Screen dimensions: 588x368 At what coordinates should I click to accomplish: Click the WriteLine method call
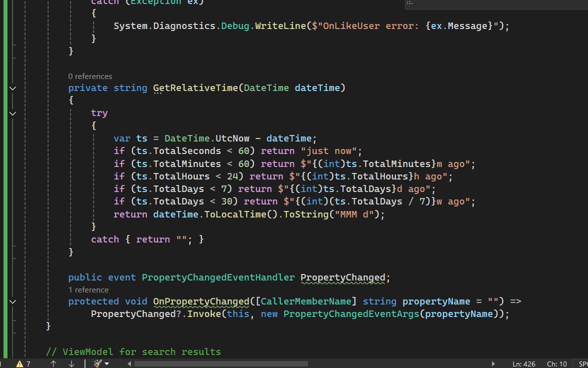(x=280, y=26)
